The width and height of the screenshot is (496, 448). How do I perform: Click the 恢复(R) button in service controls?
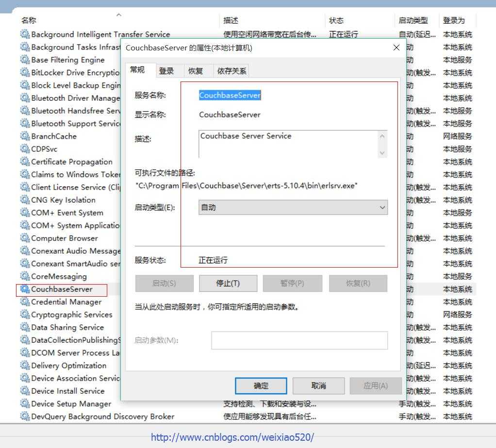[x=358, y=283]
